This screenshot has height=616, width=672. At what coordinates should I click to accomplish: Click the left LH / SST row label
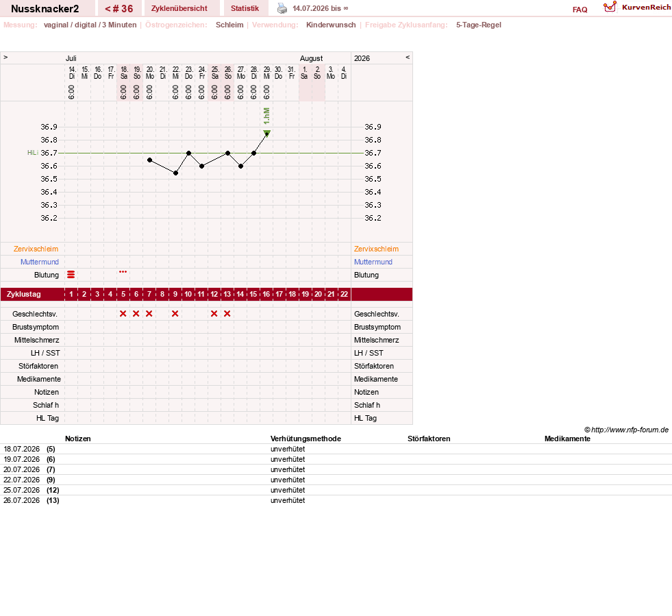(45, 354)
